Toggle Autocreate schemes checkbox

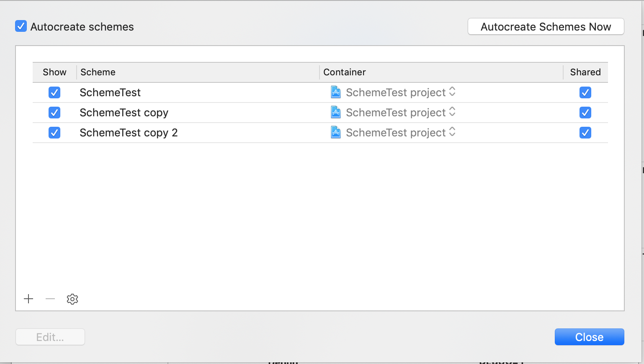(21, 26)
